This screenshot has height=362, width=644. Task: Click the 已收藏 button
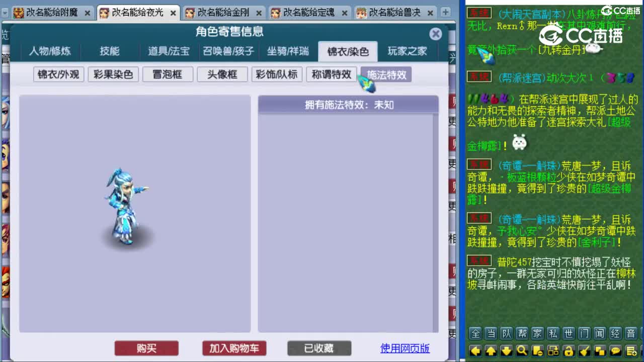click(x=319, y=348)
